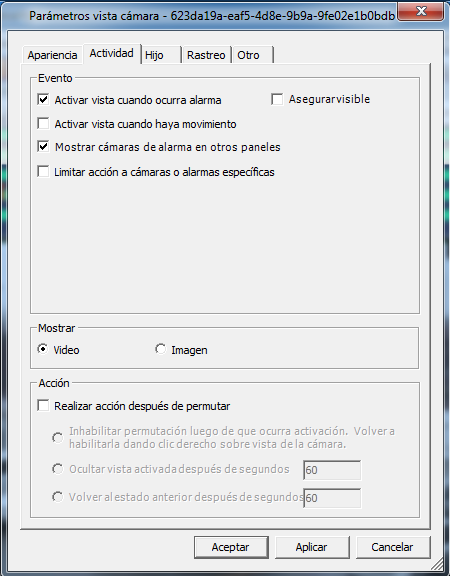Click the Actividad tab
Image resolution: width=450 pixels, height=576 pixels.
point(112,54)
